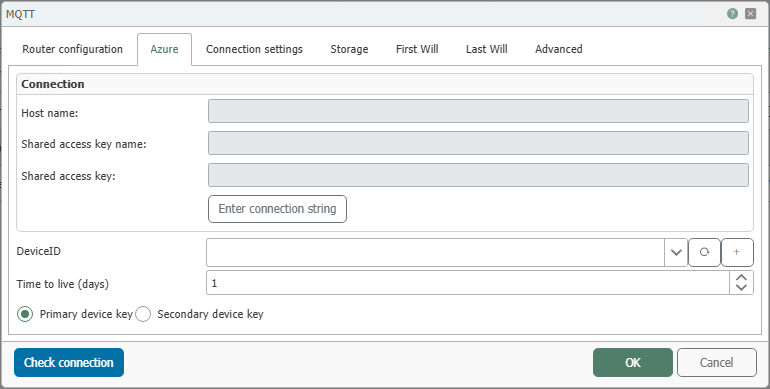Close the MQTT dialog window

coord(750,14)
